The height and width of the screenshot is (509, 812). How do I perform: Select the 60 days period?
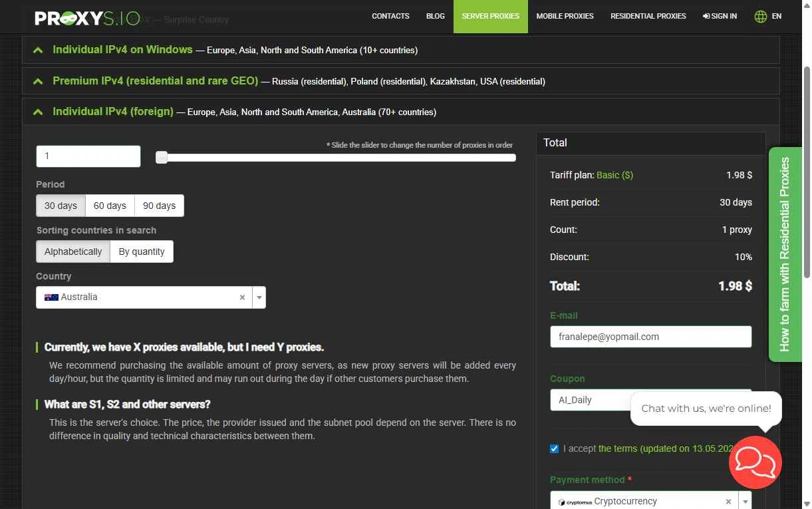click(110, 206)
